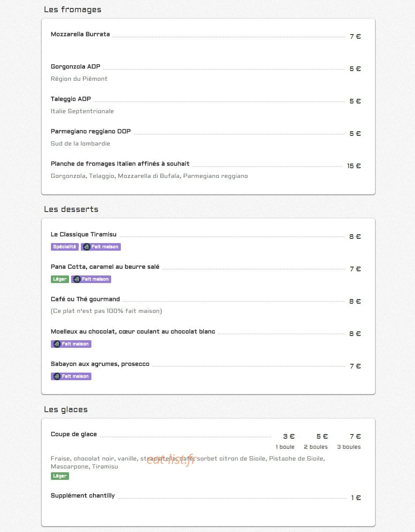The width and height of the screenshot is (415, 532).
Task: Click the Gorgonzola AOP item name
Action: (x=76, y=66)
